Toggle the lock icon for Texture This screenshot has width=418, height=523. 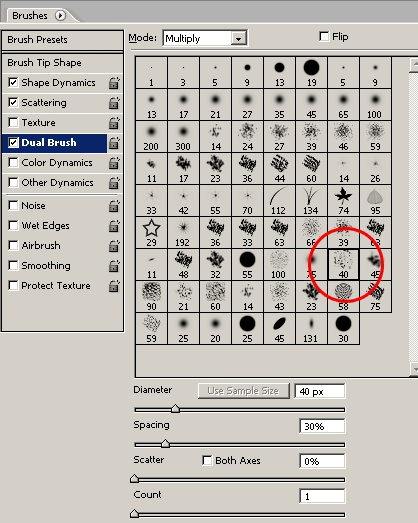pos(114,123)
